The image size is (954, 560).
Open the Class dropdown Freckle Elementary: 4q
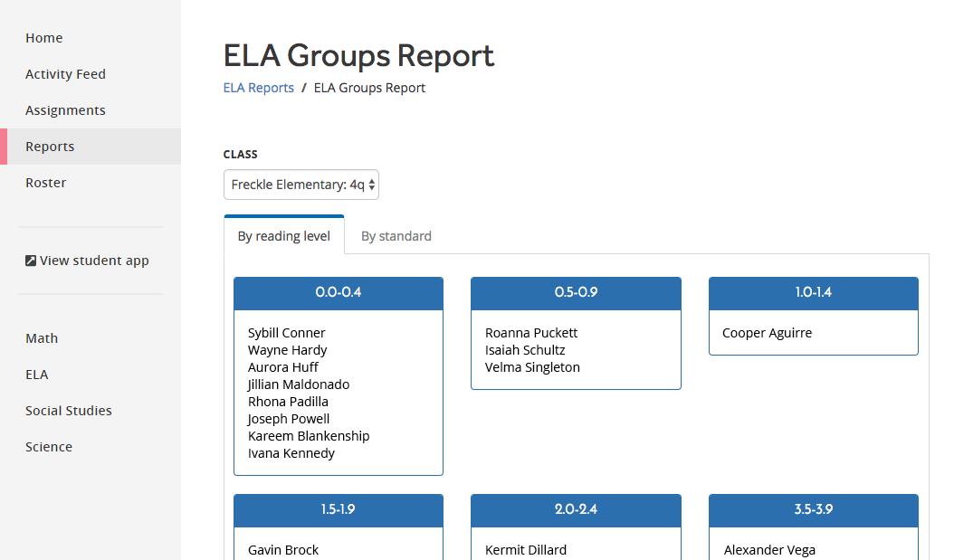(x=301, y=185)
